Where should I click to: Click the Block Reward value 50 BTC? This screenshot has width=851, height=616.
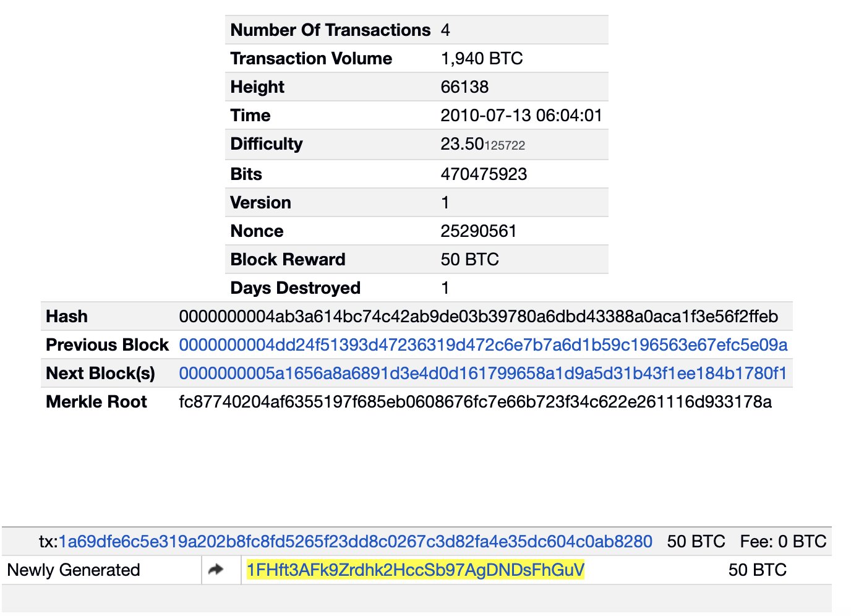(469, 259)
